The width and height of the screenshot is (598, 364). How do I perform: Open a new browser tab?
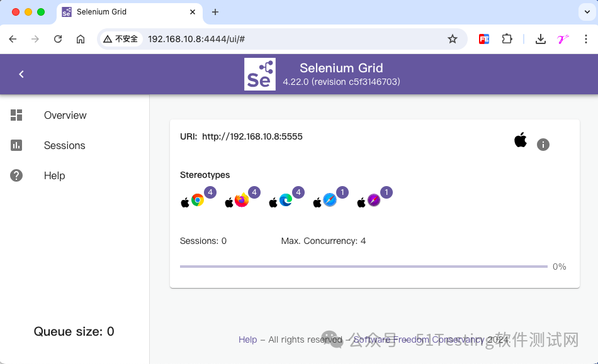tap(215, 12)
